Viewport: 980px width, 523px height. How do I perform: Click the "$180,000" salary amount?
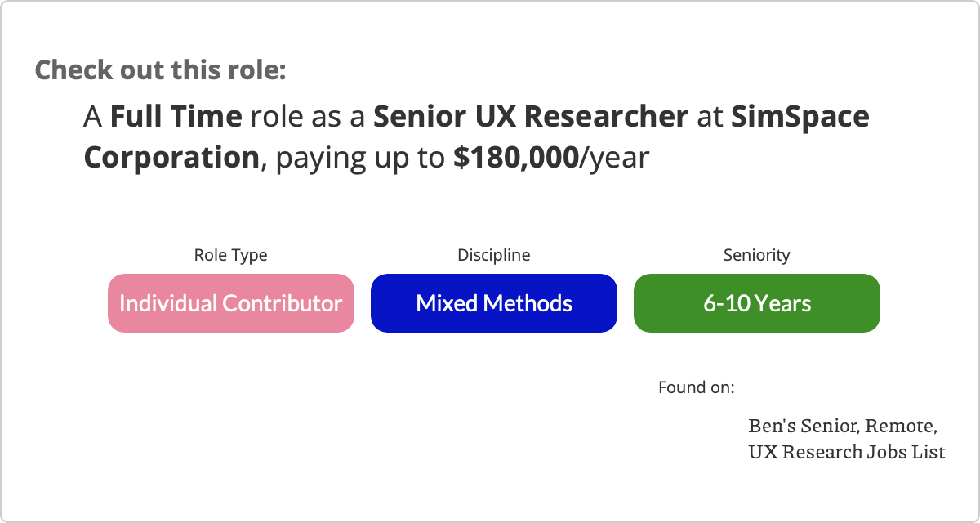[515, 157]
